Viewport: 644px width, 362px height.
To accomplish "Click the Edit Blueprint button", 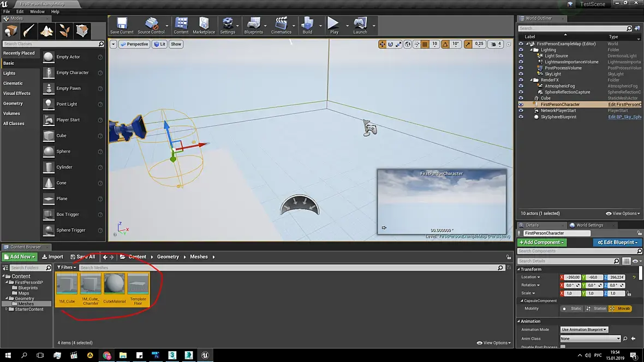I will pyautogui.click(x=617, y=242).
